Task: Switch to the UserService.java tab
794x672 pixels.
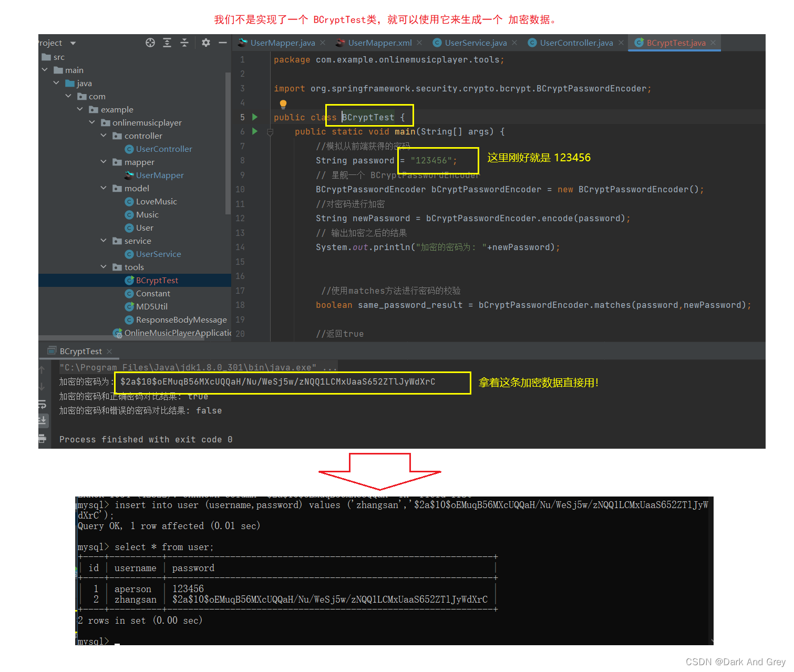Action: coord(476,43)
